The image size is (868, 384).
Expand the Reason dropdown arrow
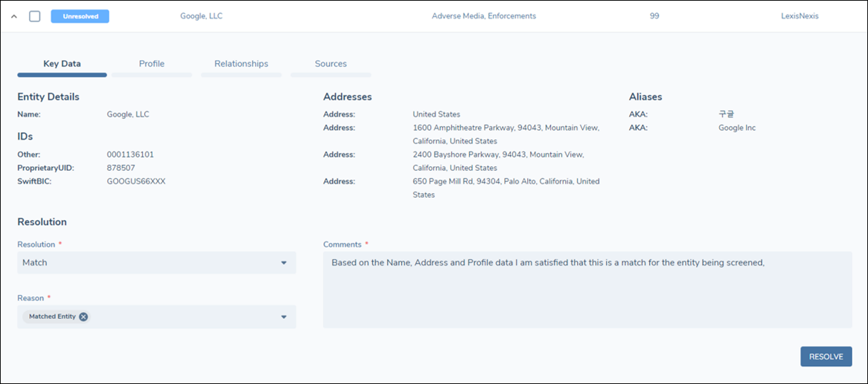click(283, 317)
